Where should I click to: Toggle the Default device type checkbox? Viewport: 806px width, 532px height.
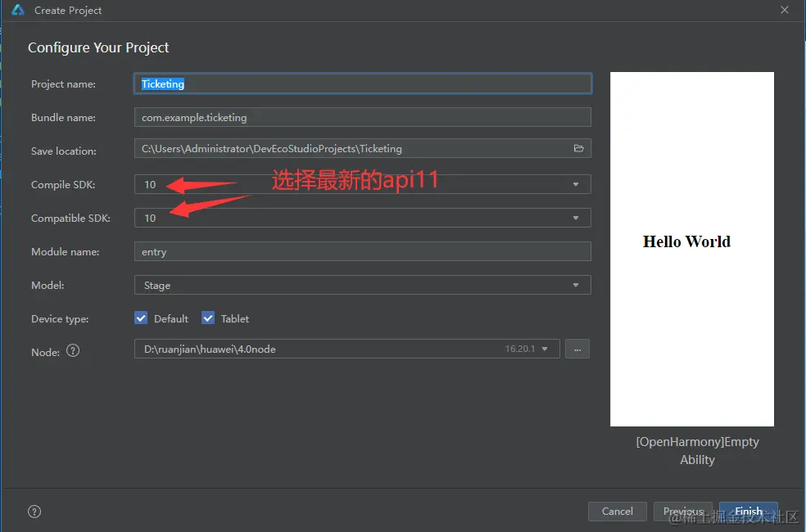coord(141,318)
